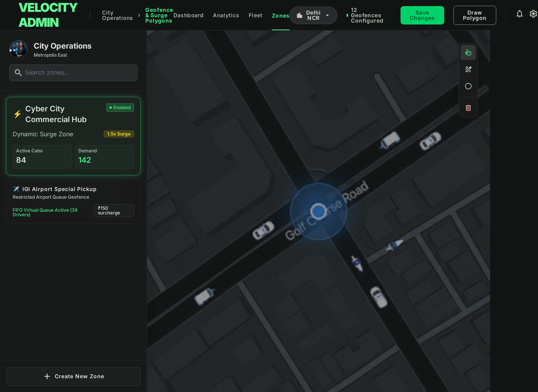Click the breadcrumb chevron after City Operations
The width and height of the screenshot is (538, 392).
[x=139, y=15]
